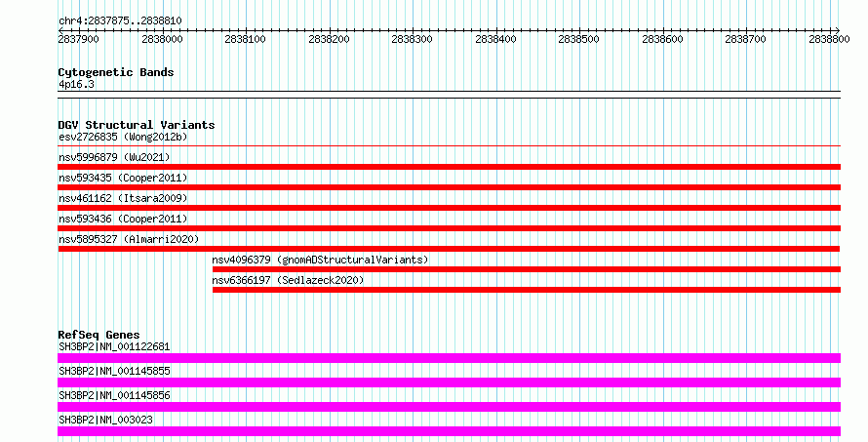Viewport: 868px width, 442px height.
Task: Click ruler position 2838400
Action: 495,39
